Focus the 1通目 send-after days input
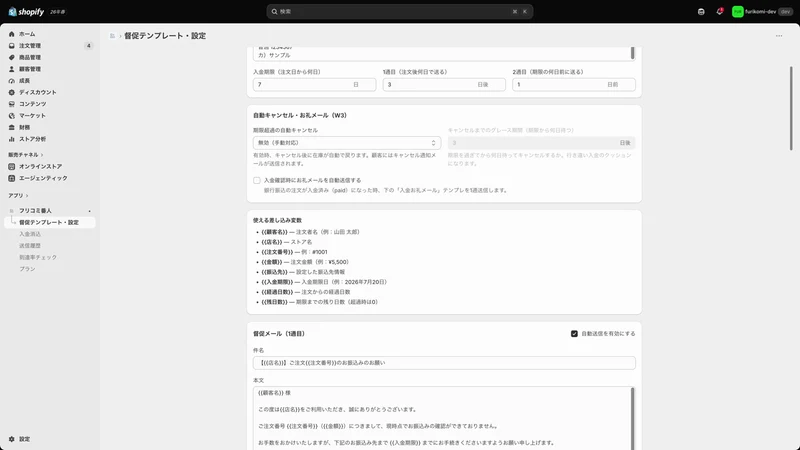Image resolution: width=800 pixels, height=450 pixels. (444, 85)
